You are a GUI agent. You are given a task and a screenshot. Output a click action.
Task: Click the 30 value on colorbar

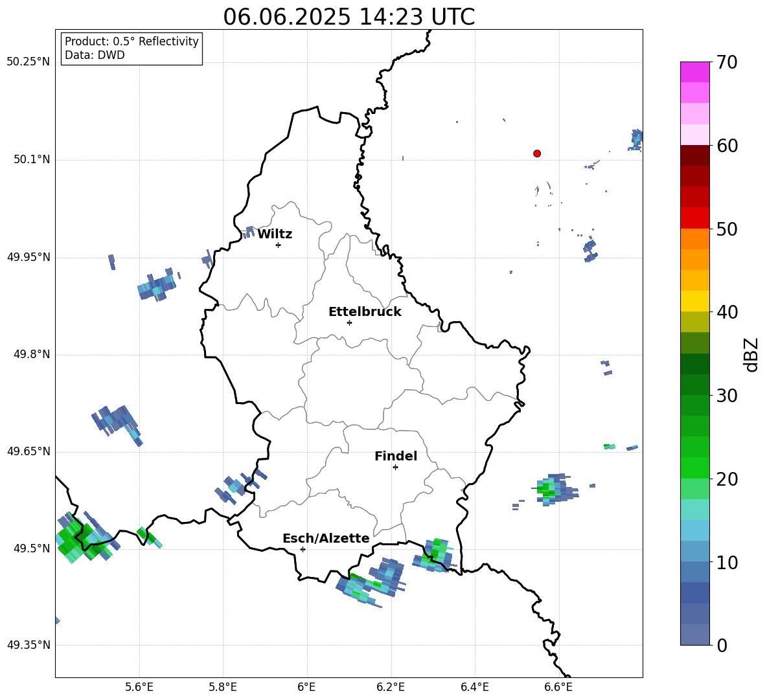point(727,396)
